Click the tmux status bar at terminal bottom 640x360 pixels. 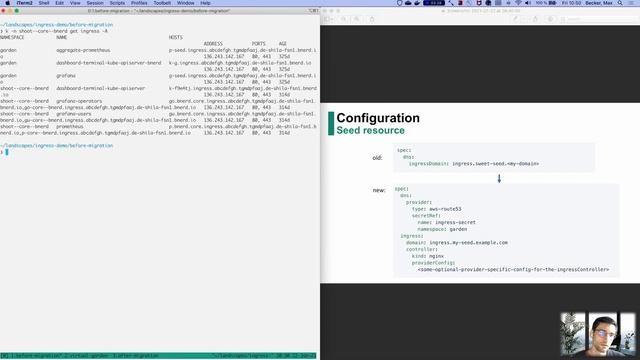click(158, 356)
